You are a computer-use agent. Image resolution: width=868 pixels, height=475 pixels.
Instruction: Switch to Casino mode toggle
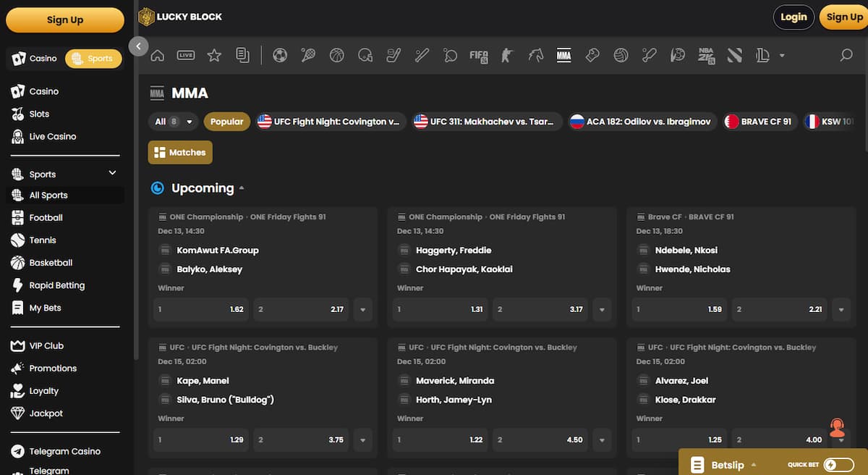[x=35, y=59]
